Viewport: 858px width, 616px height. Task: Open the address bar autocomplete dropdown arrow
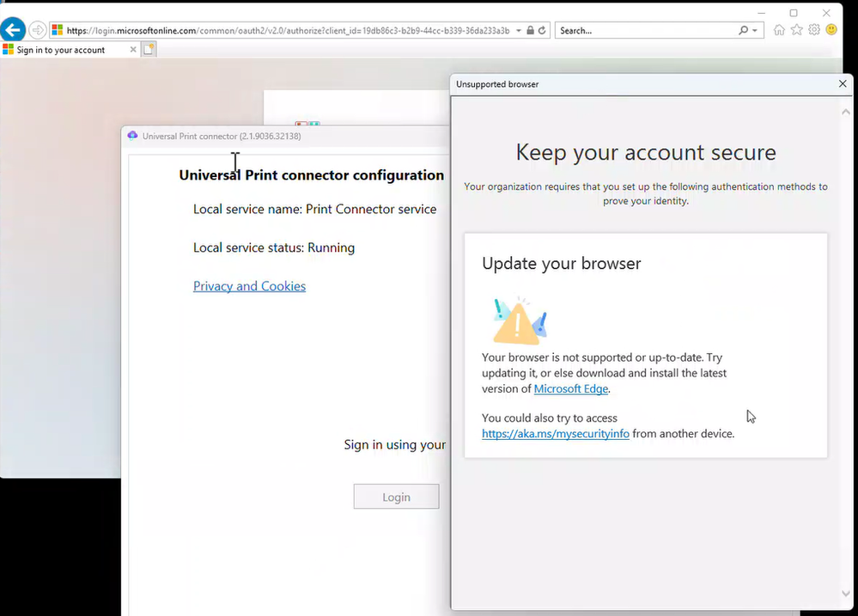coord(519,31)
